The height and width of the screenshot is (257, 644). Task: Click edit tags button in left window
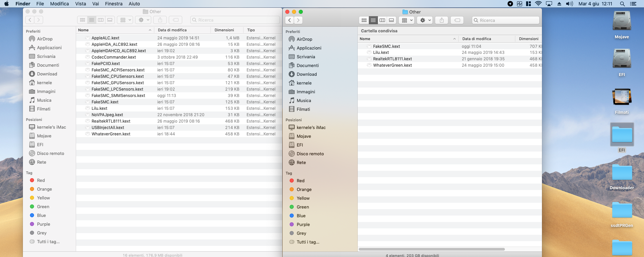pos(175,20)
